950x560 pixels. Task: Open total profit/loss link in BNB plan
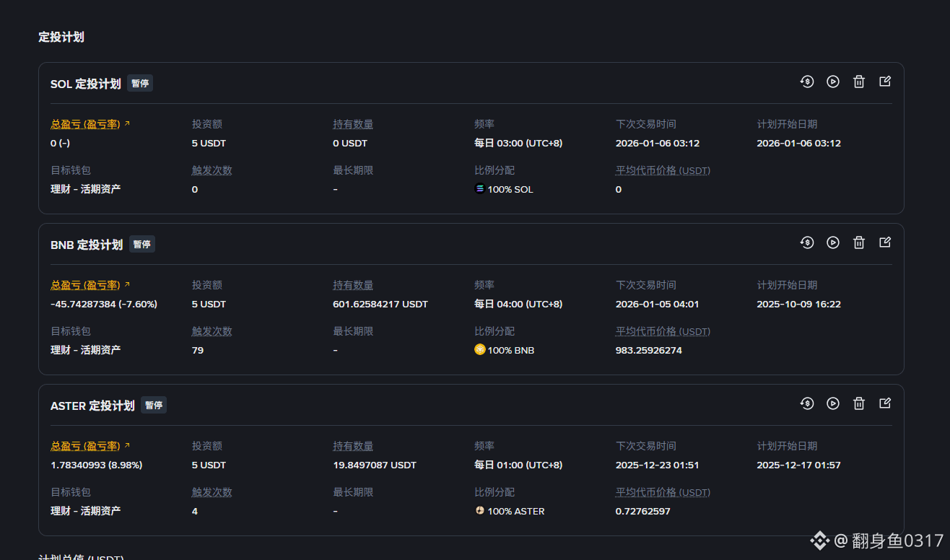pyautogui.click(x=90, y=285)
